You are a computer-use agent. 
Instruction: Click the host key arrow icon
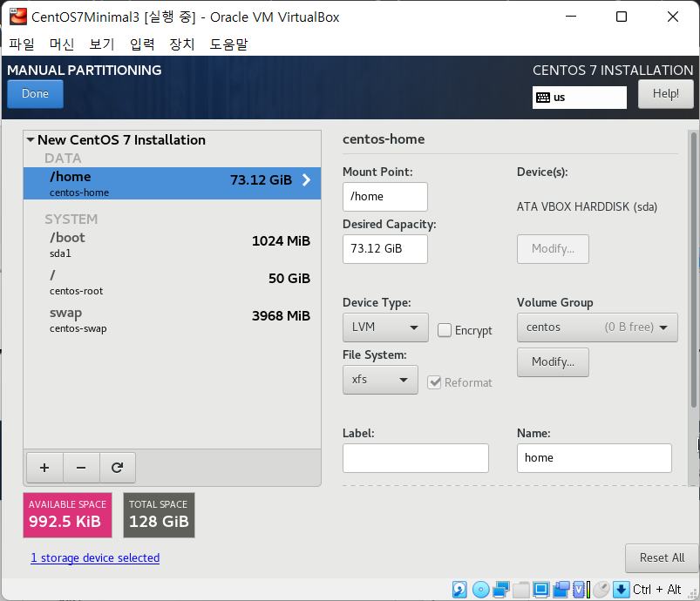(621, 590)
